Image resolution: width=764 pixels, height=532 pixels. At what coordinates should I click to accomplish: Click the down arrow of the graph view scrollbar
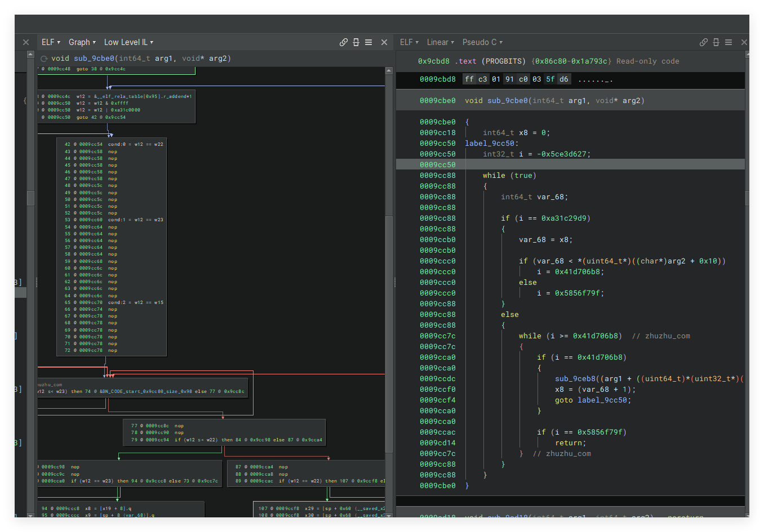point(389,515)
